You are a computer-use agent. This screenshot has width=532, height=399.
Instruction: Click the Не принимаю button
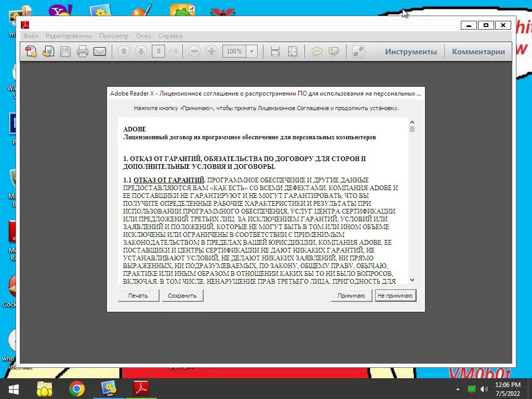395,296
